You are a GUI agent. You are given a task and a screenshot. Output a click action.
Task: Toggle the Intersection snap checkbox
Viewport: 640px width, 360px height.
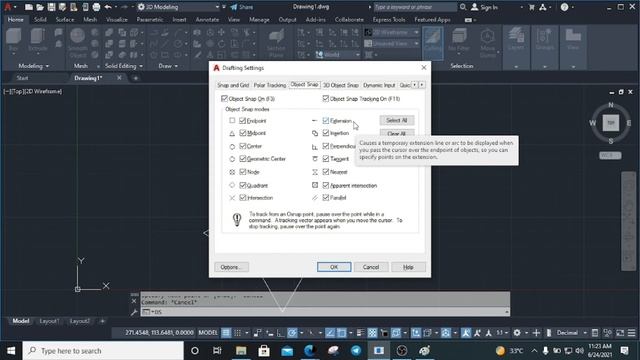pos(242,198)
